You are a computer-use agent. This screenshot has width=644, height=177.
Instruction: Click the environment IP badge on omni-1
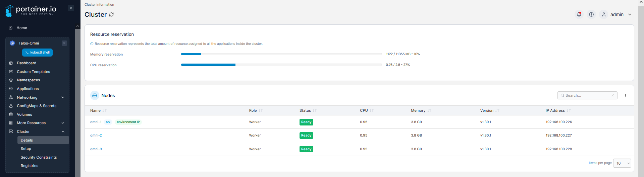[x=128, y=122]
